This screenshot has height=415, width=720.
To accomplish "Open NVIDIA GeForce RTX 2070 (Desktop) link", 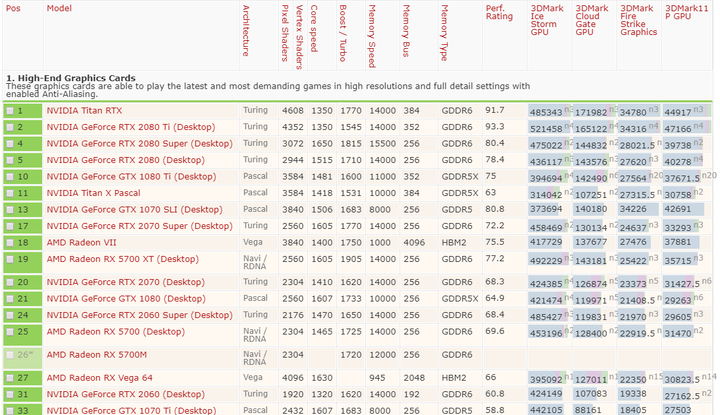I will pos(125,282).
